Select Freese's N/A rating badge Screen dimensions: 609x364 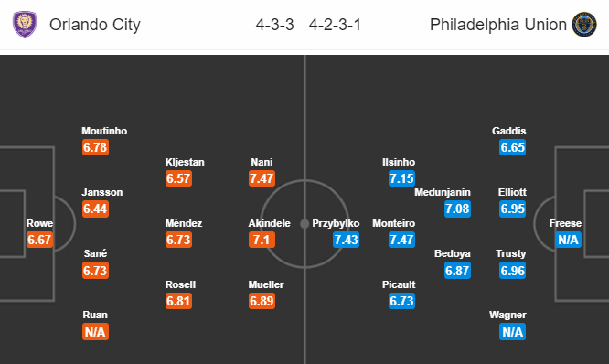(x=568, y=240)
